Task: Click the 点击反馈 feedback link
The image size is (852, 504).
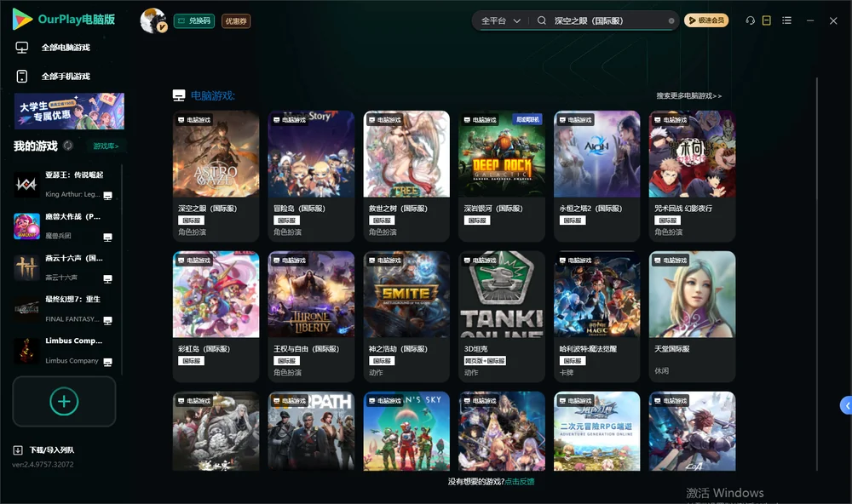Action: point(520,482)
